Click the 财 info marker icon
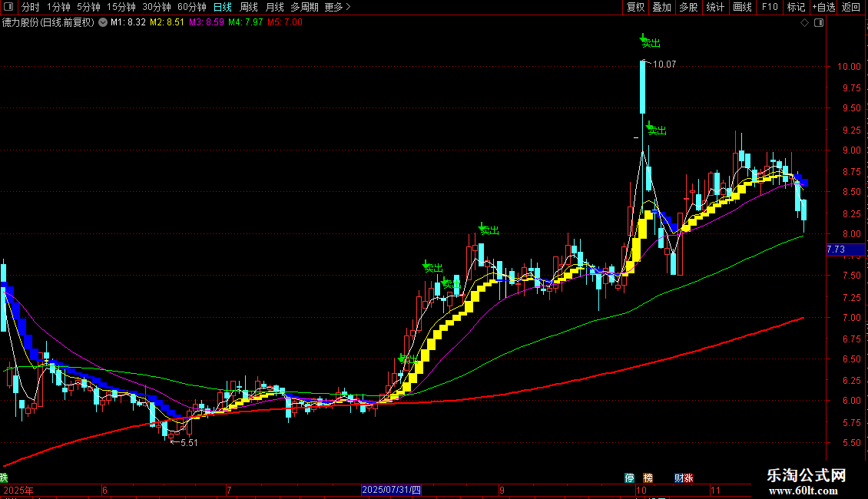The width and height of the screenshot is (868, 499). click(679, 478)
